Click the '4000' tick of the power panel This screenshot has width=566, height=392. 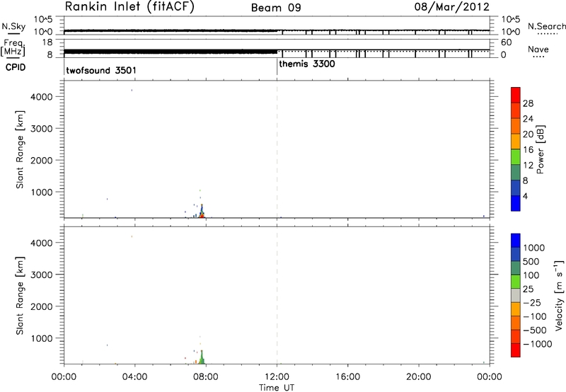pos(42,97)
